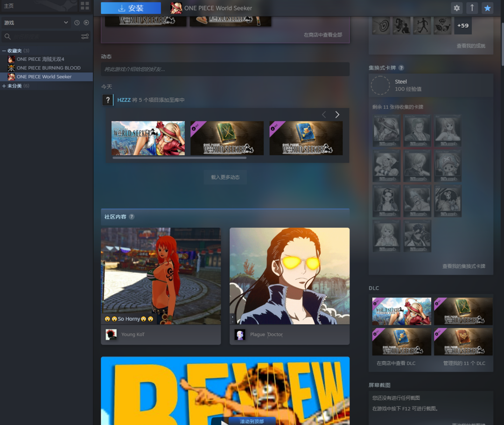This screenshot has height=425, width=504.
Task: Open the 游戏 category dropdown
Action: pos(35,22)
